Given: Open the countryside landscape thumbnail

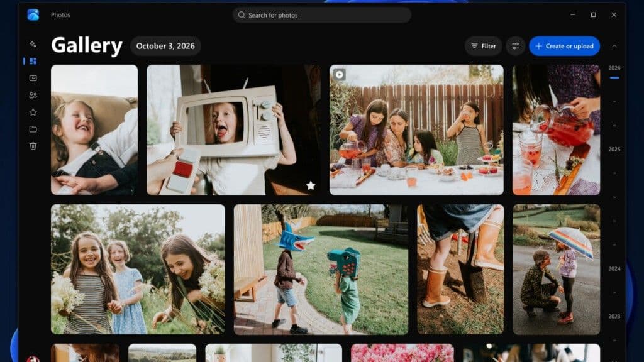Looking at the screenshot, I should (x=162, y=353).
